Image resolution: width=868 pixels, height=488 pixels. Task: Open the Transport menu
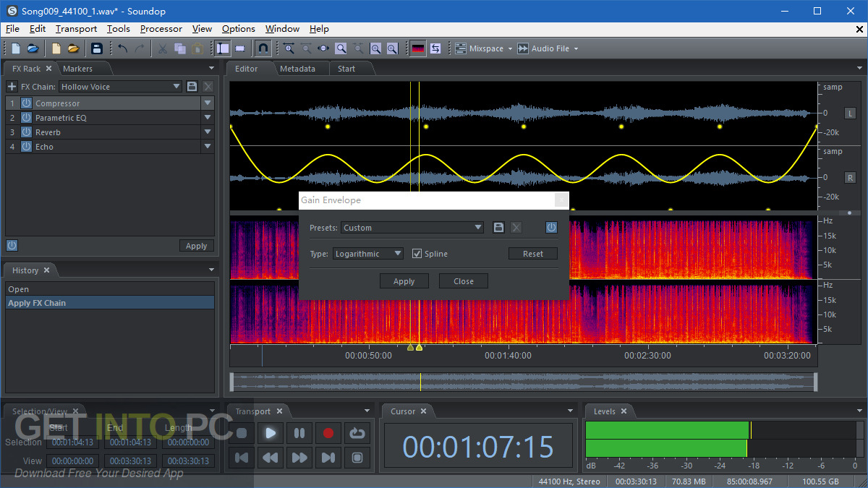[76, 29]
